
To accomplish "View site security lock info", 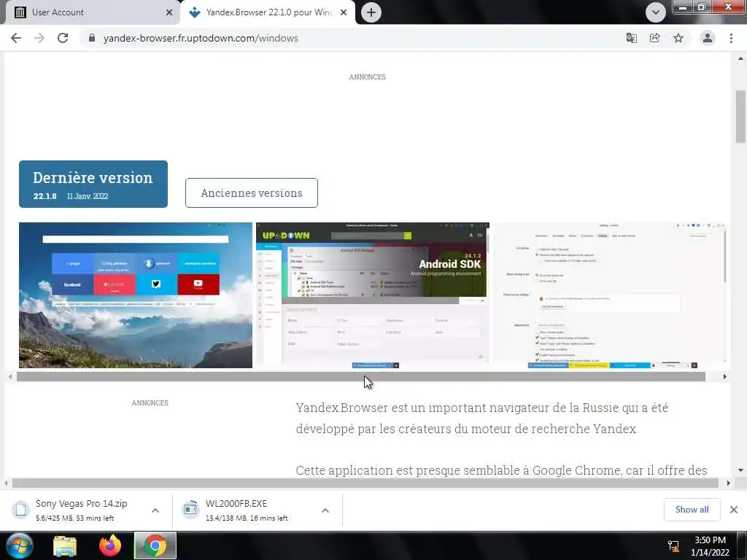I will pyautogui.click(x=92, y=38).
